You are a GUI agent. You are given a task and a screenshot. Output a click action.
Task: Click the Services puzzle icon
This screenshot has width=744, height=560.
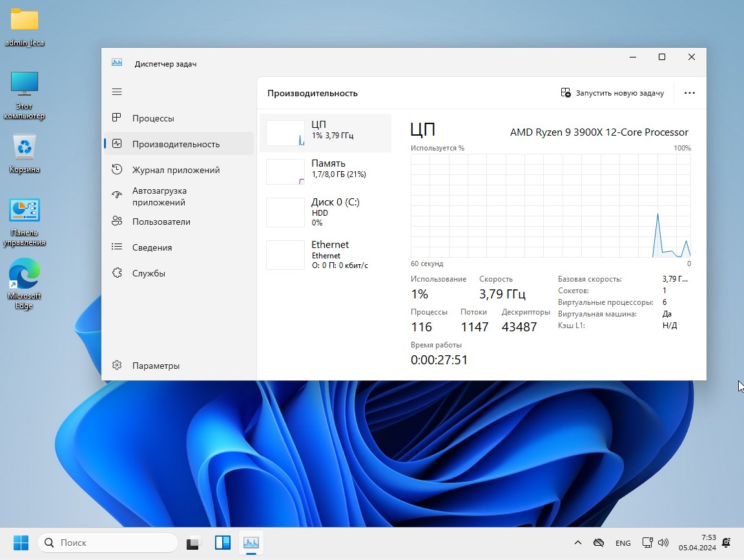tap(117, 273)
